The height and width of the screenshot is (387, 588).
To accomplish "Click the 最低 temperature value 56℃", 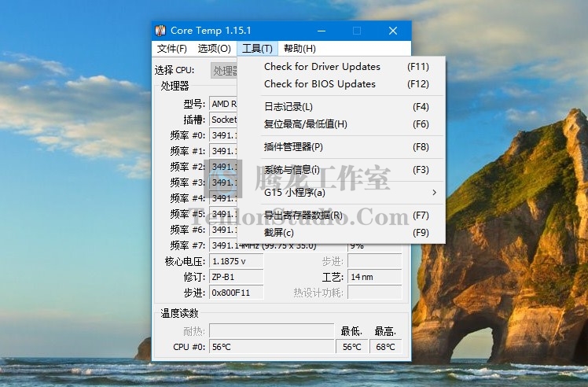I will [351, 347].
